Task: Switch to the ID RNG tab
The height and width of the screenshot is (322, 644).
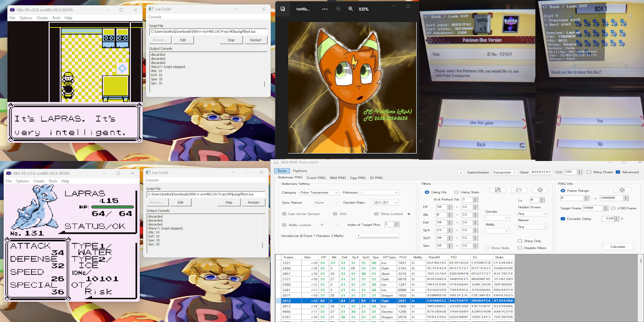Action: tap(376, 177)
